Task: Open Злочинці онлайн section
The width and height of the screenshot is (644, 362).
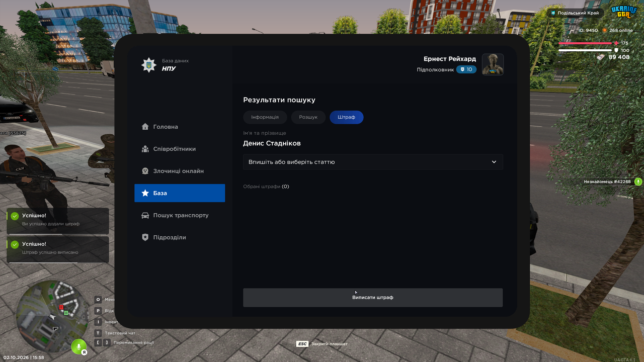Action: click(180, 171)
